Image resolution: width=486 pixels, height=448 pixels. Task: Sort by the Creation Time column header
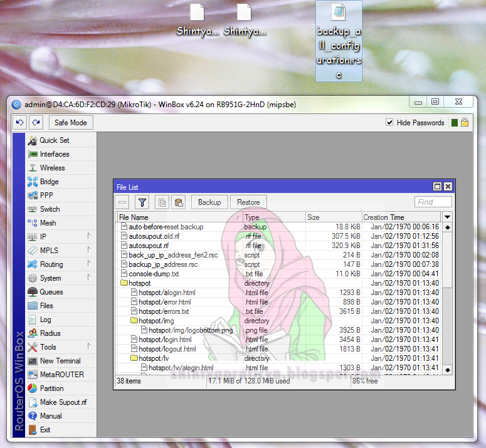point(401,217)
